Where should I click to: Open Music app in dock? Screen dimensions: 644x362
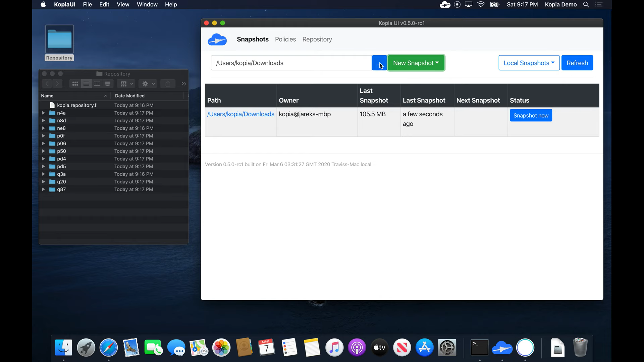[x=334, y=348]
